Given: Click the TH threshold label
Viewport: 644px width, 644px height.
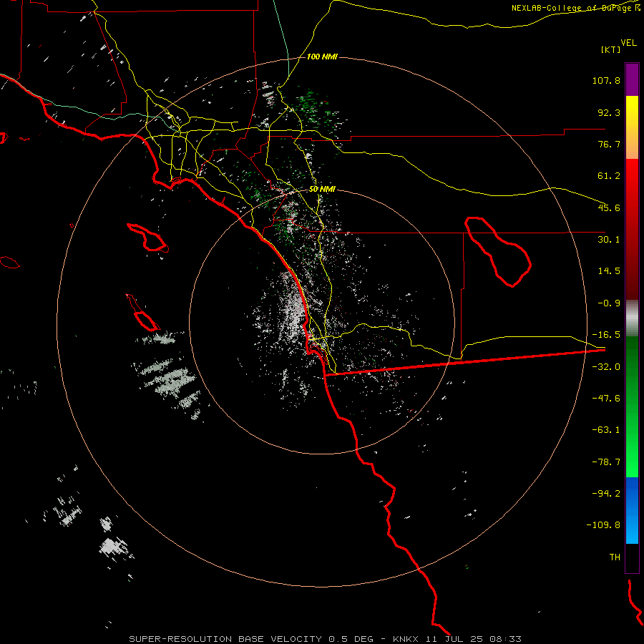Looking at the screenshot, I should (615, 557).
